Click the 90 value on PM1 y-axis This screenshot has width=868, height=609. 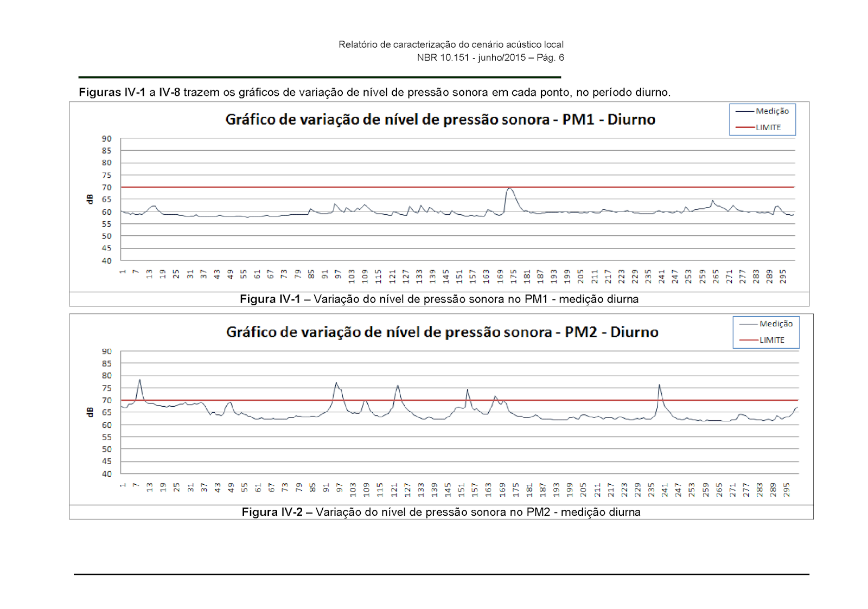106,139
